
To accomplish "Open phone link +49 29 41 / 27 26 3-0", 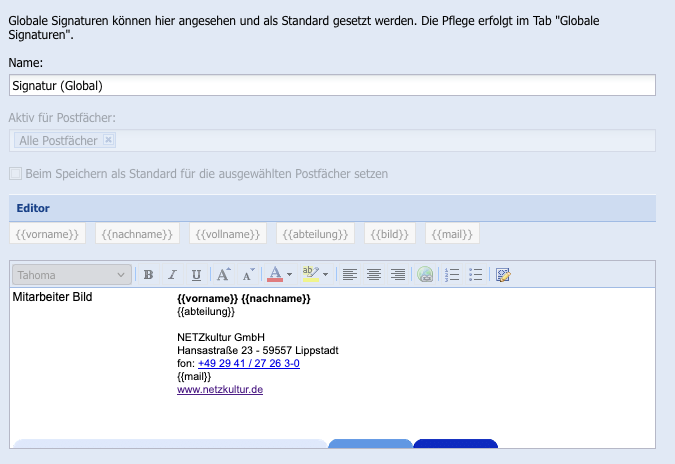I will coord(249,363).
